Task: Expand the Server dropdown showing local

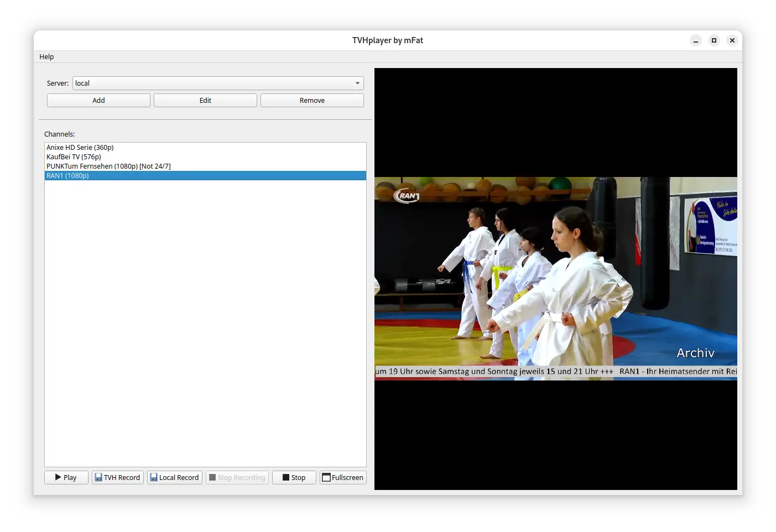Action: click(x=218, y=84)
